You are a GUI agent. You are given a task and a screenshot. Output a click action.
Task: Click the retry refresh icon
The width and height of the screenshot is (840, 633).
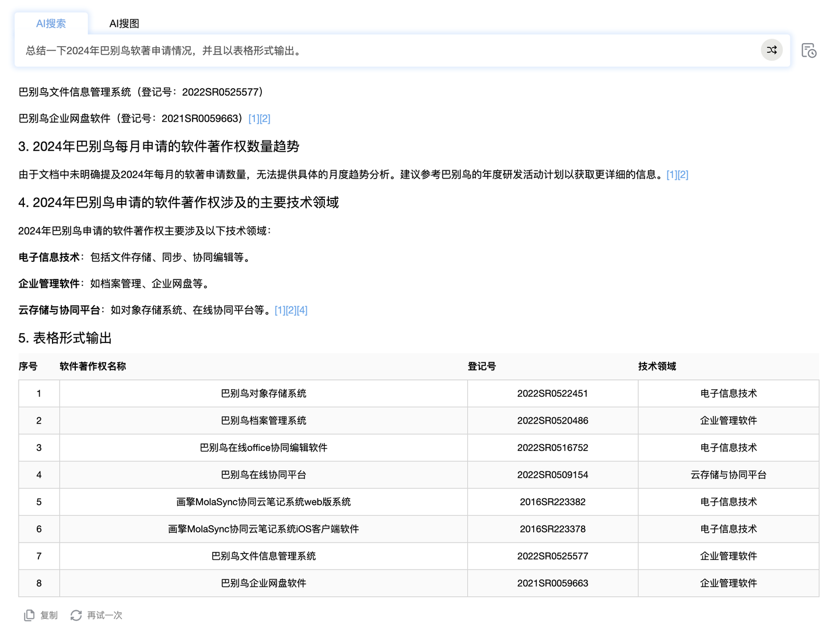tap(76, 615)
